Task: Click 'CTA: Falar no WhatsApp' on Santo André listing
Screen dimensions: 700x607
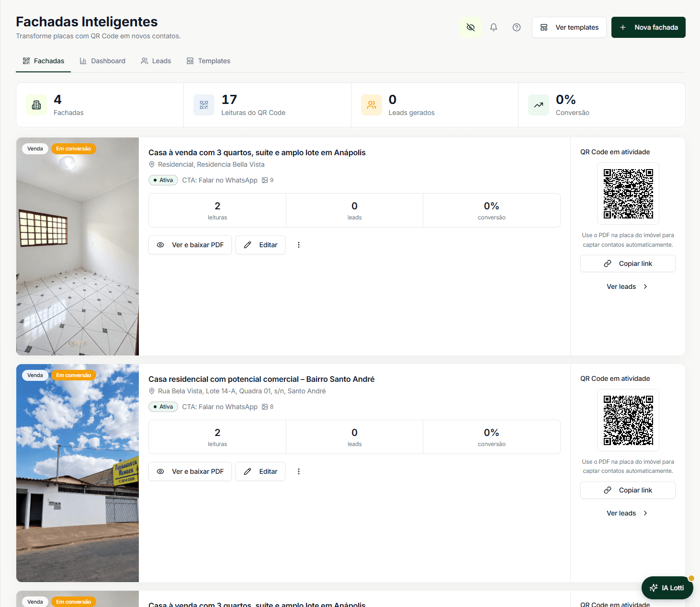Action: (x=220, y=407)
